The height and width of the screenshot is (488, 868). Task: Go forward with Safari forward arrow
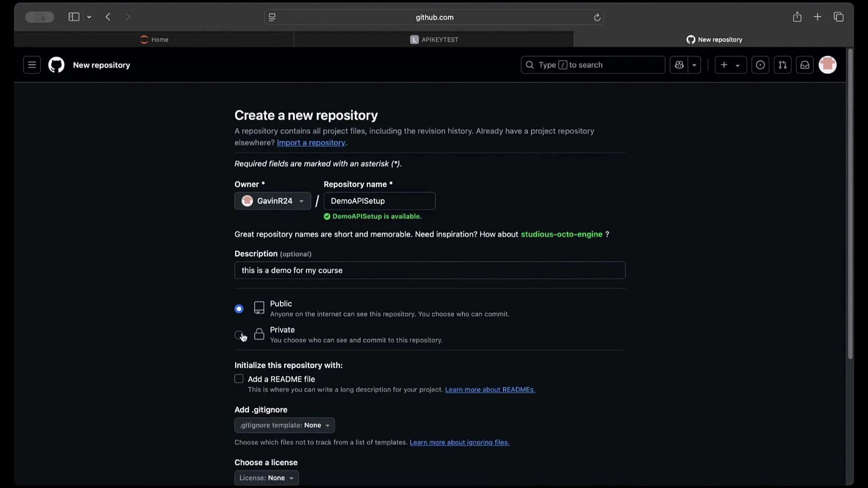127,17
